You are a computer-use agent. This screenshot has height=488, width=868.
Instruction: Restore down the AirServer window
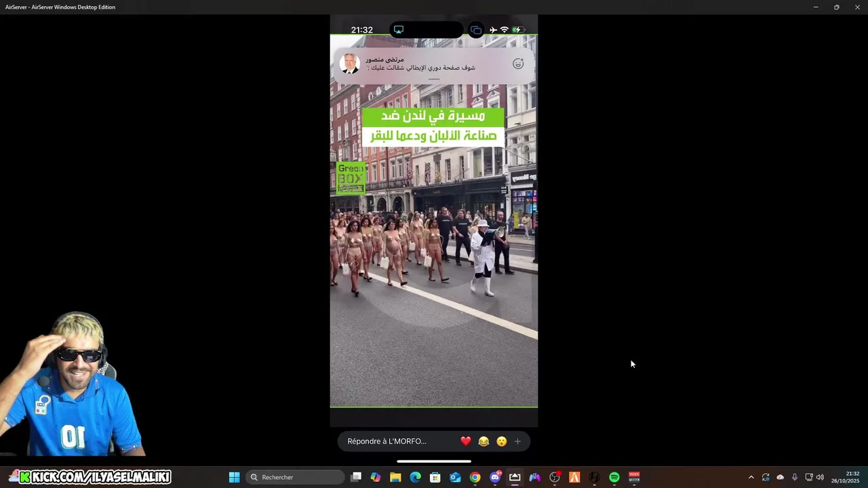pos(836,7)
